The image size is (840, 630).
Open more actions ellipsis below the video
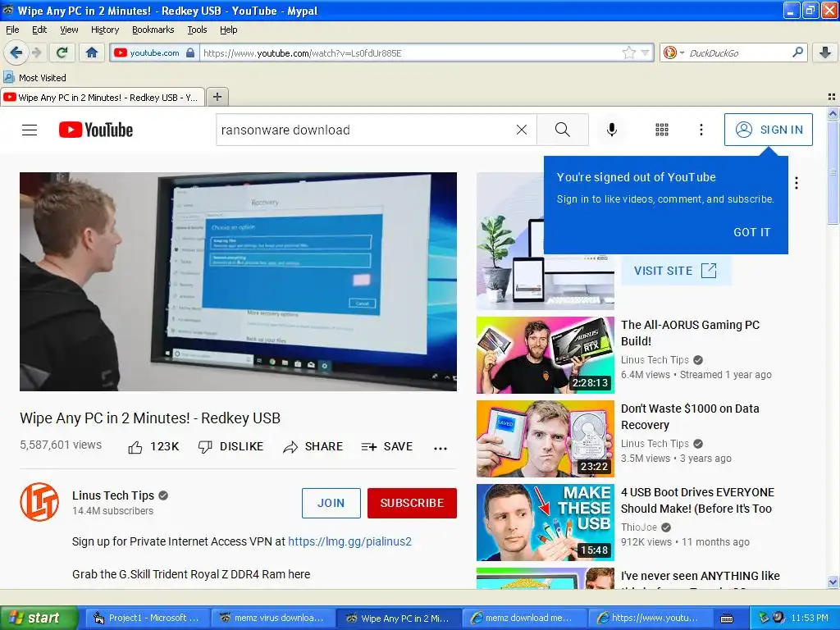click(x=441, y=449)
